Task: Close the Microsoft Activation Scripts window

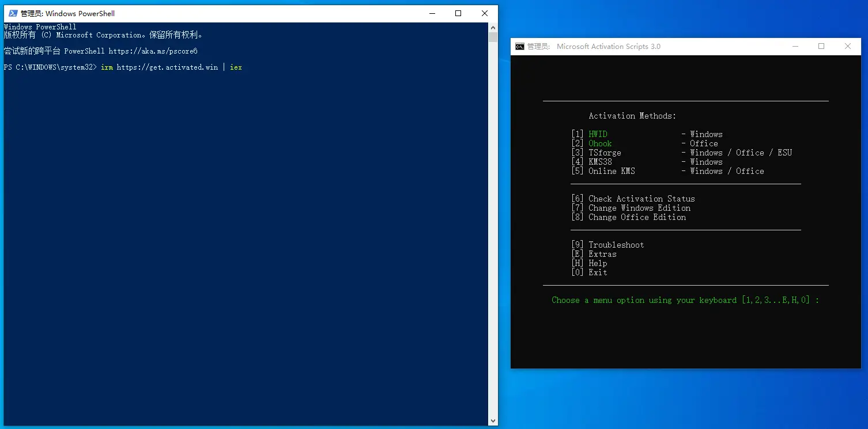Action: click(848, 47)
